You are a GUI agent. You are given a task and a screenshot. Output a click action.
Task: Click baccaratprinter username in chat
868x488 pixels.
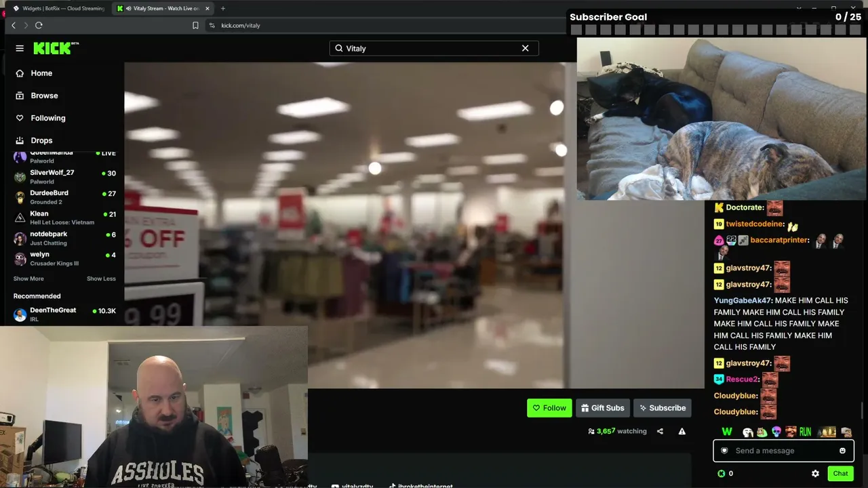tap(778, 240)
